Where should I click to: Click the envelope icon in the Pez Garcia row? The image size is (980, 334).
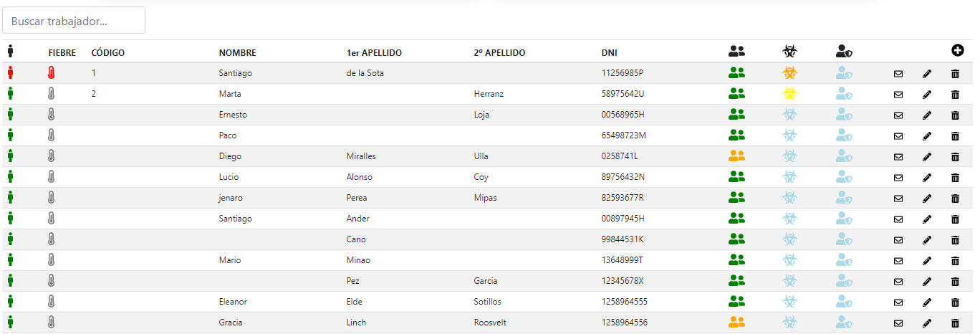pyautogui.click(x=898, y=281)
